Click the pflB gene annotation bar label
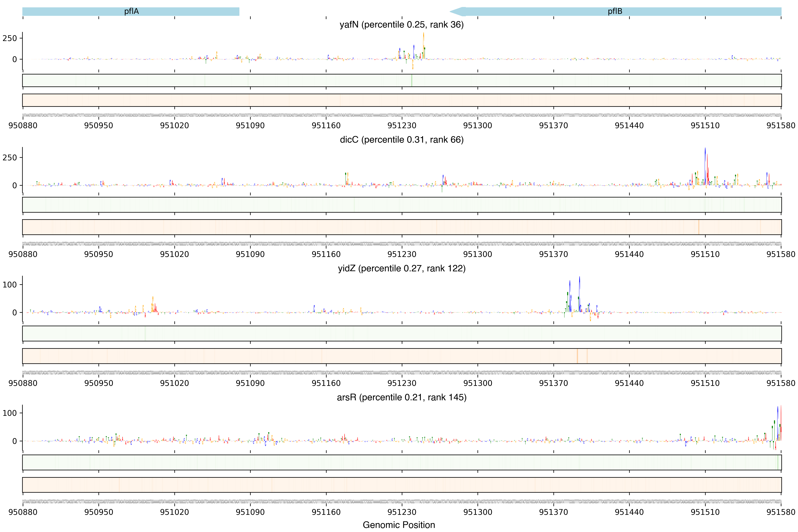Screen dimensions: 798x532 (x=615, y=11)
